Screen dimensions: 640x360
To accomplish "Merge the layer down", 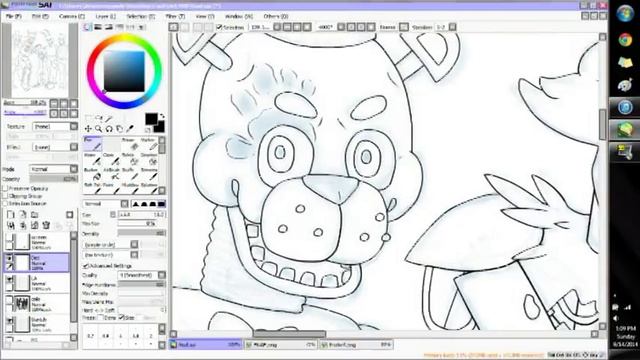I will pyautogui.click(x=22, y=225).
